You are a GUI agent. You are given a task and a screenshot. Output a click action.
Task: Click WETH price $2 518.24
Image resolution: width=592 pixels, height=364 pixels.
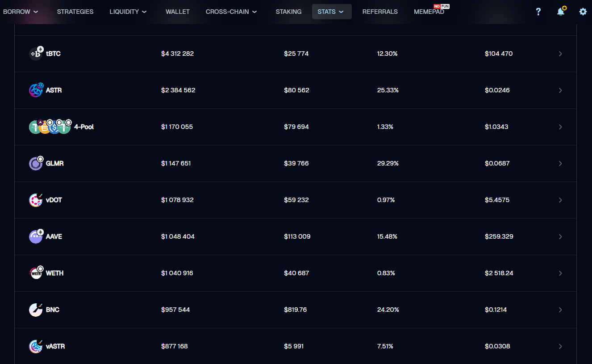click(x=499, y=273)
